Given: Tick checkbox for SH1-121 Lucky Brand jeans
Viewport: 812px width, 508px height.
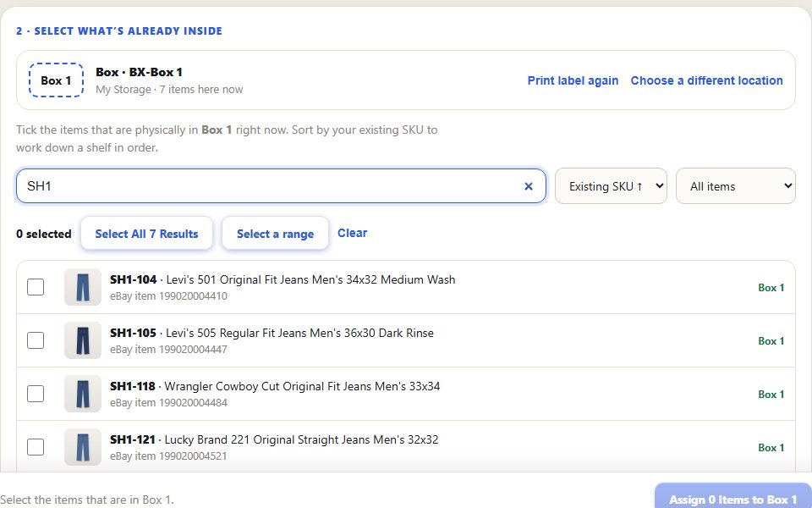Looking at the screenshot, I should pyautogui.click(x=36, y=447).
